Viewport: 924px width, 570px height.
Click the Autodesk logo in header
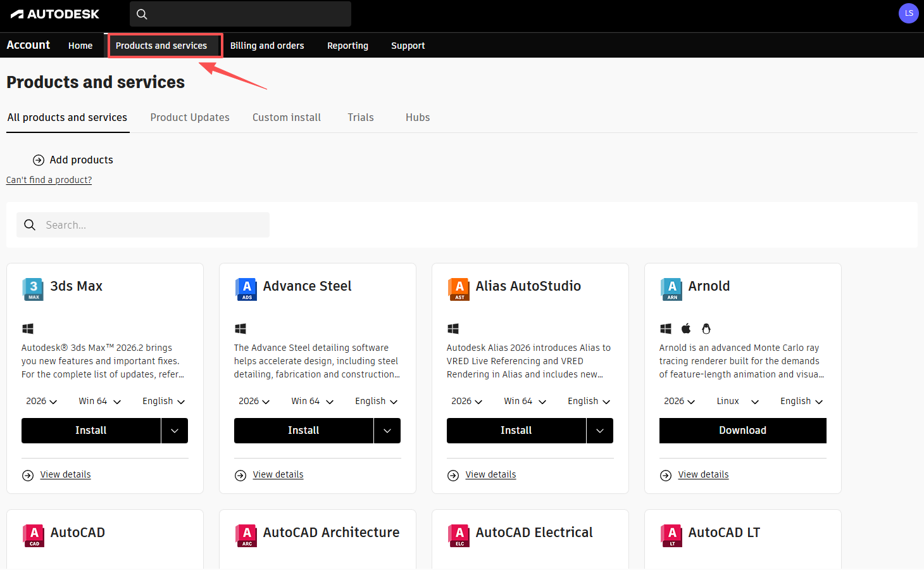55,14
